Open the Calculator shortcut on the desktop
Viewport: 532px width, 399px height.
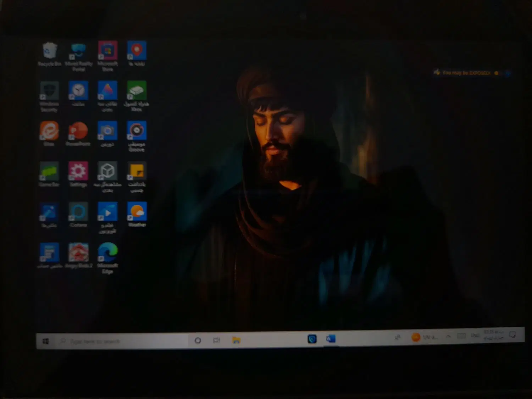tap(49, 255)
